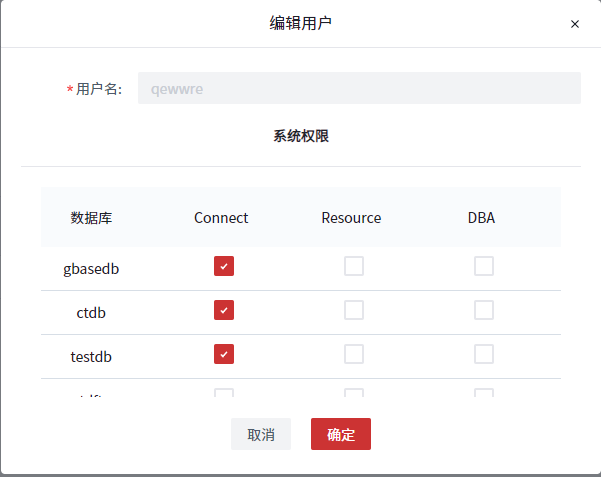
Task: Close the 编辑用户 dialog with X
Action: click(574, 24)
